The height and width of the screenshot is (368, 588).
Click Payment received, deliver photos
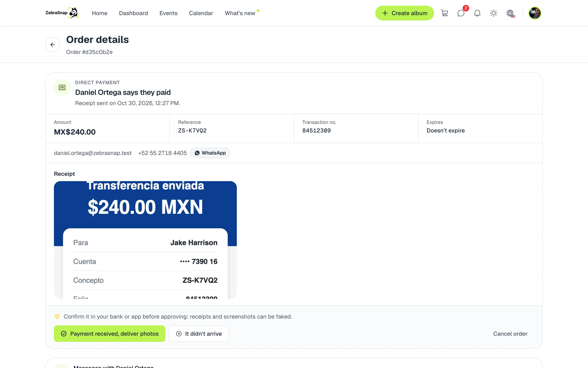coord(110,333)
